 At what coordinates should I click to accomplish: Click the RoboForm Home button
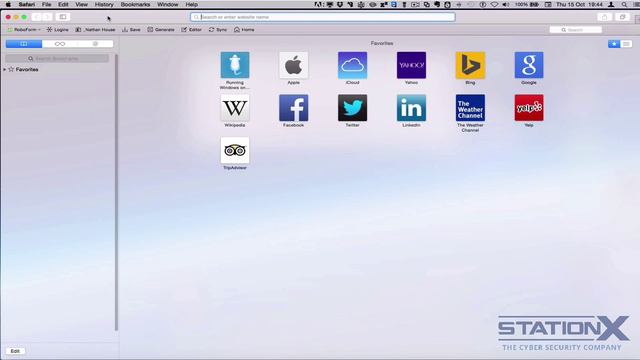244,30
